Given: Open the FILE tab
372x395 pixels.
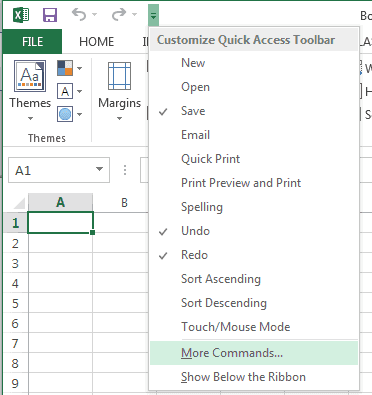Looking at the screenshot, I should (x=32, y=42).
